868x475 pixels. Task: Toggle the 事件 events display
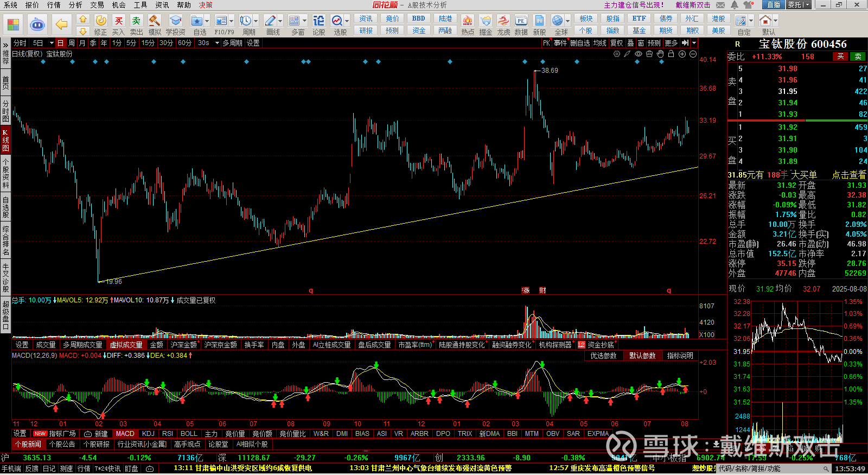click(560, 43)
